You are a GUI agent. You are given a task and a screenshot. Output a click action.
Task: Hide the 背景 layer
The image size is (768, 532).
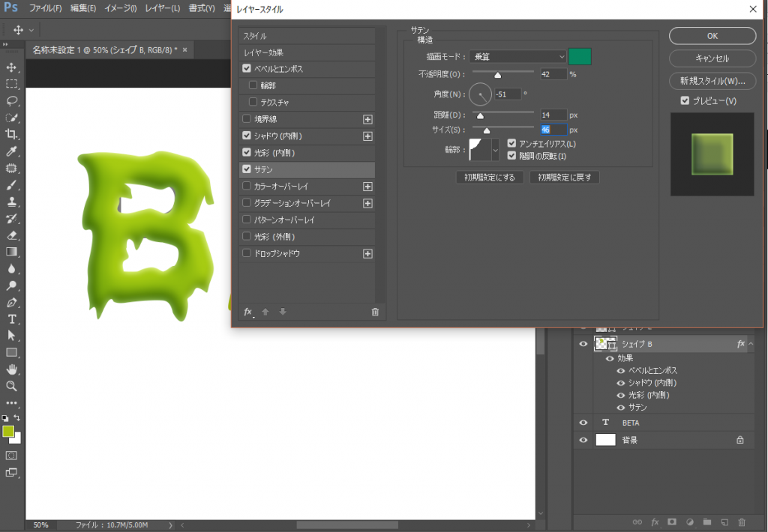(583, 440)
